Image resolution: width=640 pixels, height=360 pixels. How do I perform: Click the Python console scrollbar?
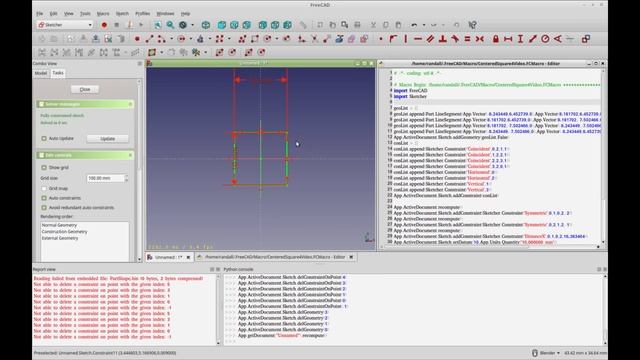pyautogui.click(x=605, y=309)
